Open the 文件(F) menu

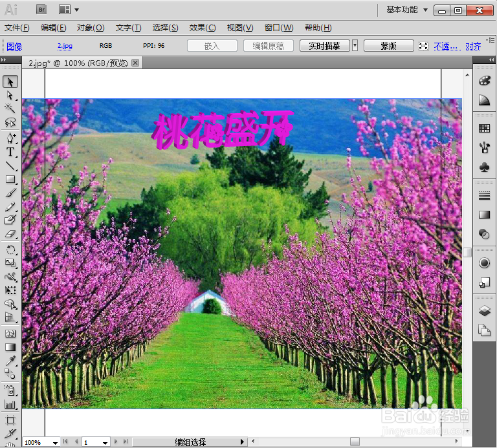tap(16, 28)
